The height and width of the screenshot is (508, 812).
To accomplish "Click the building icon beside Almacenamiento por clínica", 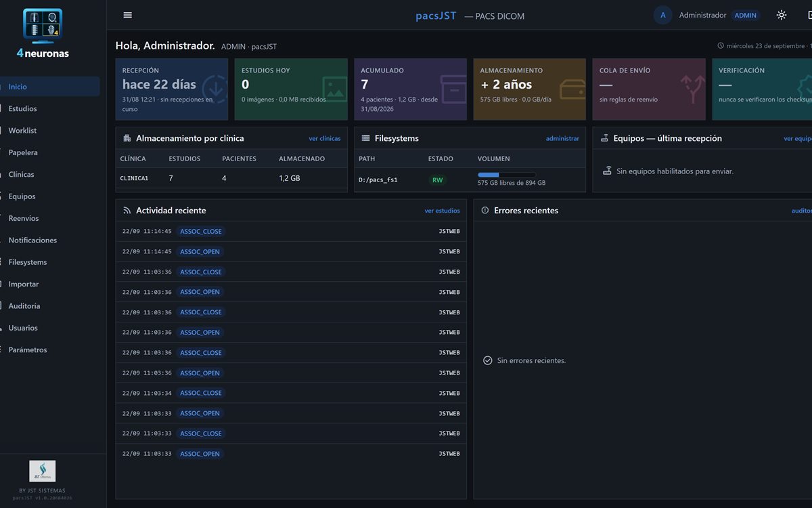I will pos(127,138).
